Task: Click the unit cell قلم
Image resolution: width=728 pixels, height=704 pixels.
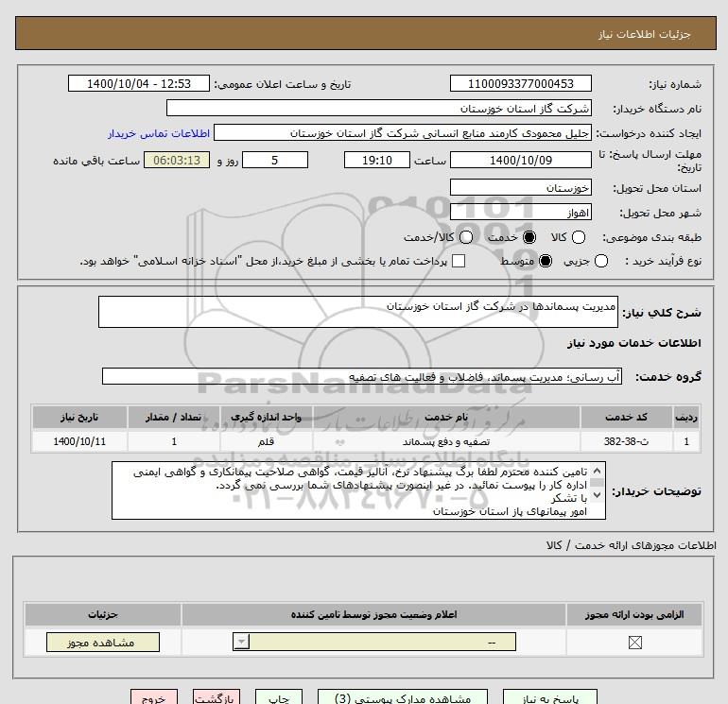Action: (266, 441)
